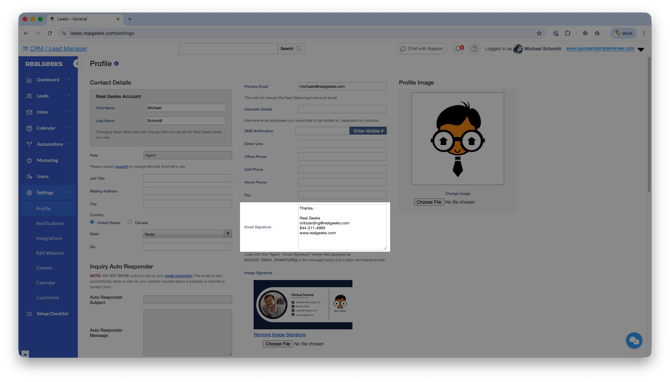Open the browser extensions puzzle icon

567,33
